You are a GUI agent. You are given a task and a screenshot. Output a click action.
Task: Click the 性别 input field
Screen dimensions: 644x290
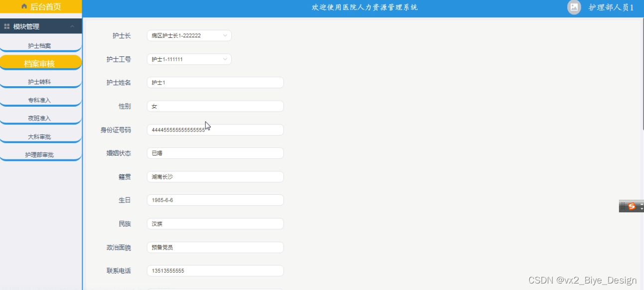(x=215, y=106)
